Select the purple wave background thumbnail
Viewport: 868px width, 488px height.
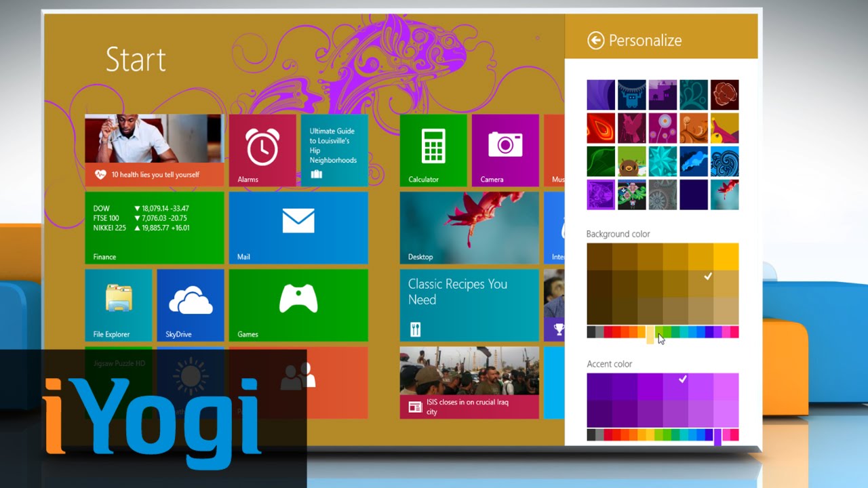601,95
